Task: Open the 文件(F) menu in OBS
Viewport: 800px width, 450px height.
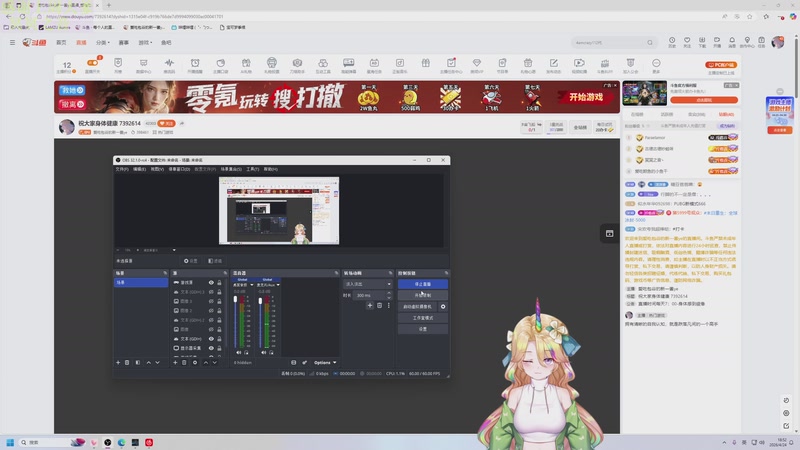Action: click(x=122, y=169)
